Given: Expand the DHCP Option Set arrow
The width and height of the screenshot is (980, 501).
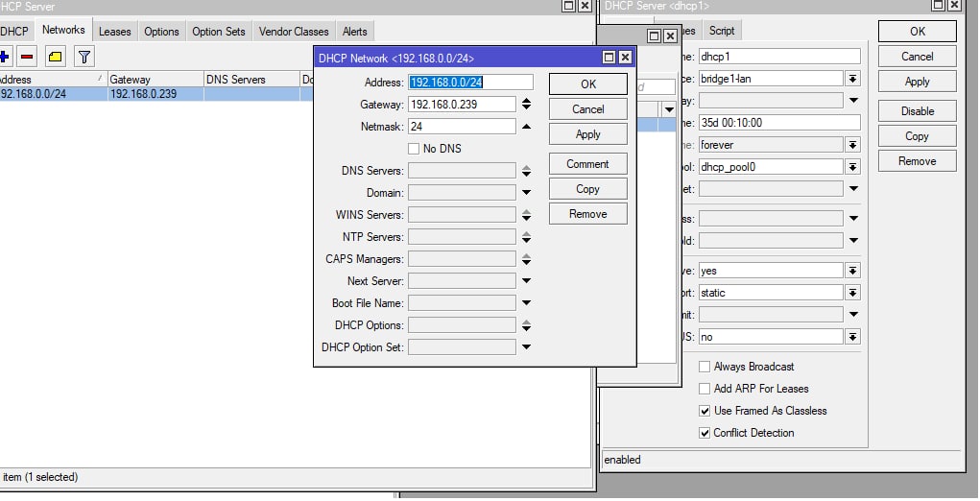Looking at the screenshot, I should [x=526, y=347].
